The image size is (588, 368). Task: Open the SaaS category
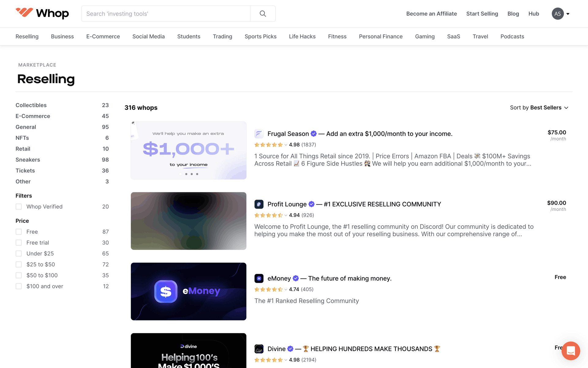tap(454, 36)
